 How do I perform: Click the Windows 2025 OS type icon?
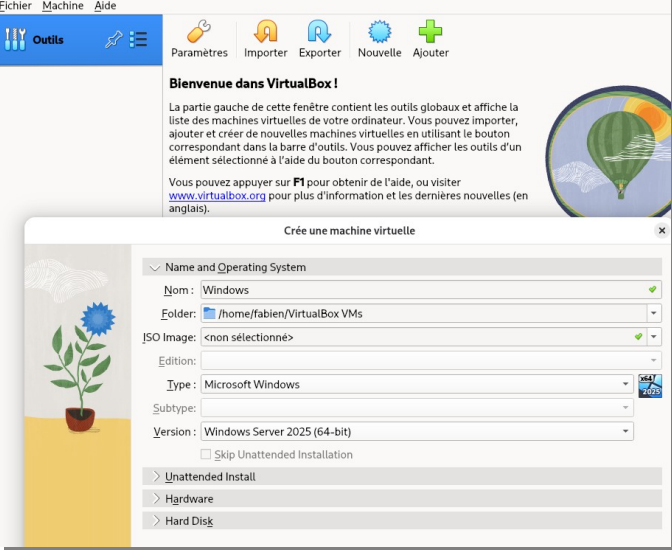(x=650, y=385)
